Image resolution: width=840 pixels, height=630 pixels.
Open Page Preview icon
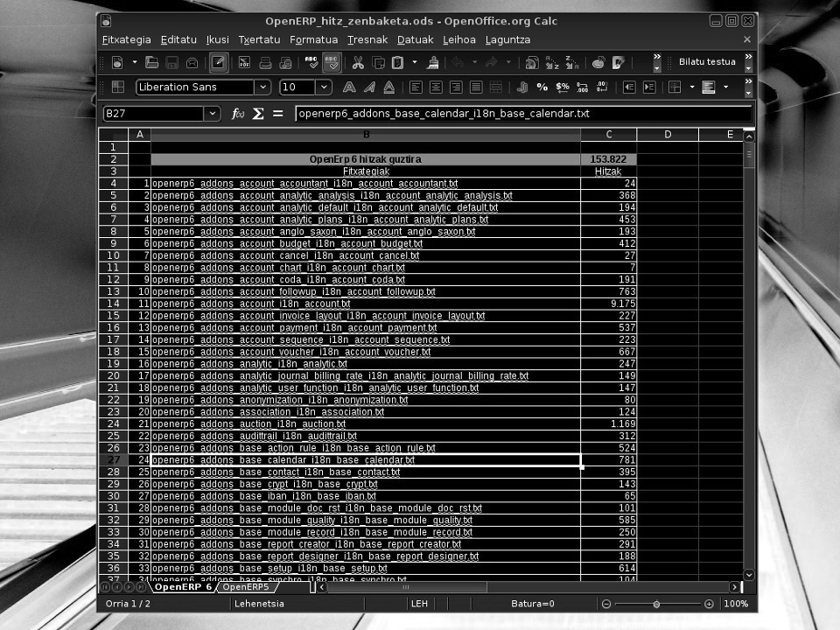285,63
